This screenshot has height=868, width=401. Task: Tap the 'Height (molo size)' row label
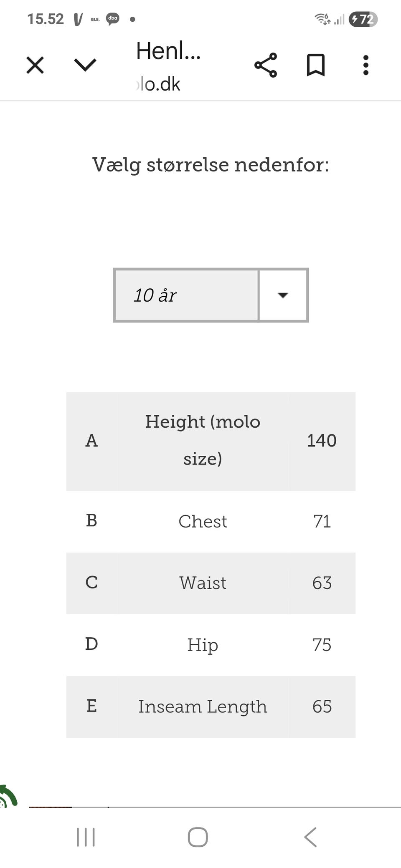pyautogui.click(x=203, y=440)
